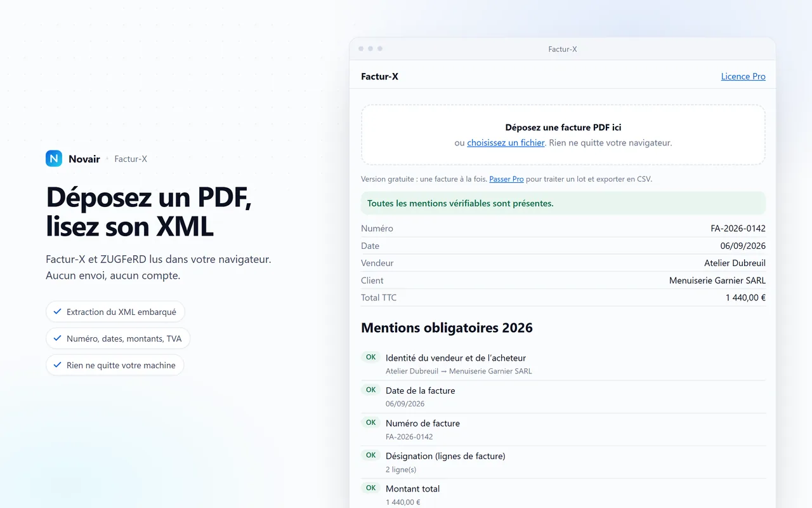812x508 pixels.
Task: Click the Mentions obligatoires 2026 heading
Action: [x=447, y=328]
